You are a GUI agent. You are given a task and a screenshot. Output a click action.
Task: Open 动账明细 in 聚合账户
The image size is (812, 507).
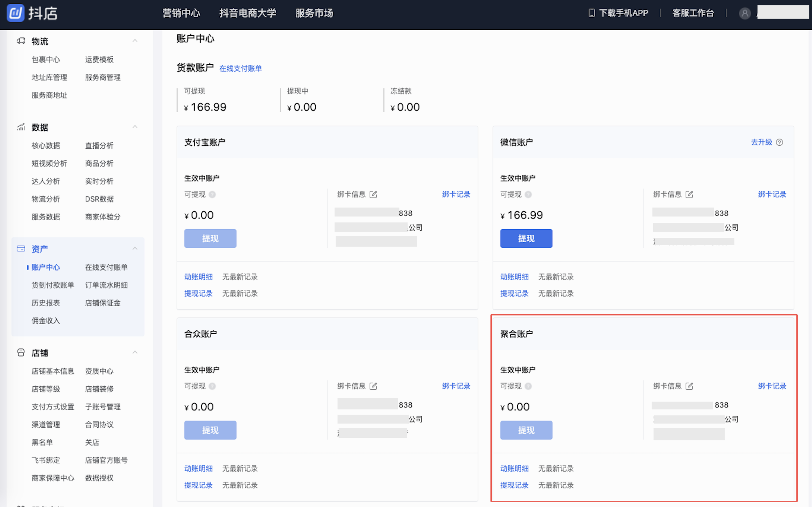[x=515, y=469]
